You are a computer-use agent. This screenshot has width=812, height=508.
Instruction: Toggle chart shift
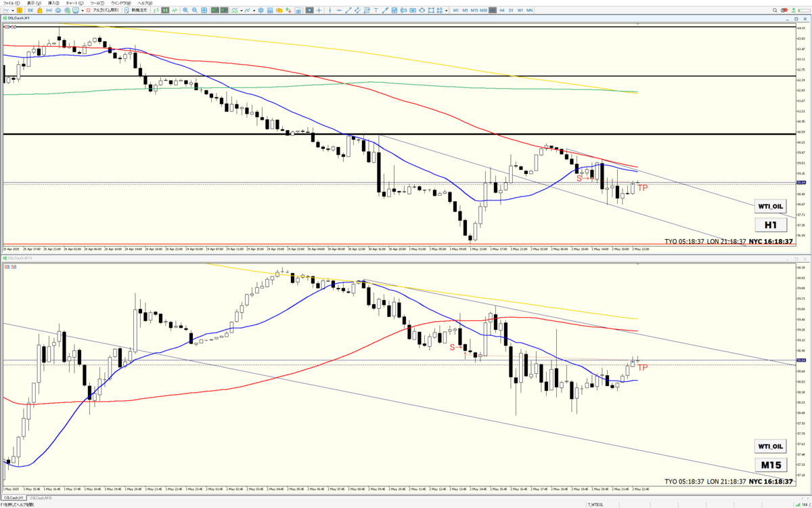tap(224, 10)
